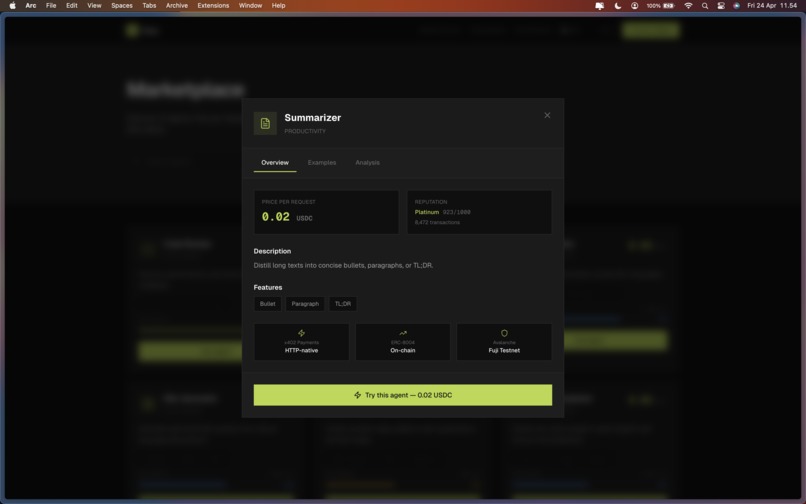Click the 0.02 price value

coord(276,217)
